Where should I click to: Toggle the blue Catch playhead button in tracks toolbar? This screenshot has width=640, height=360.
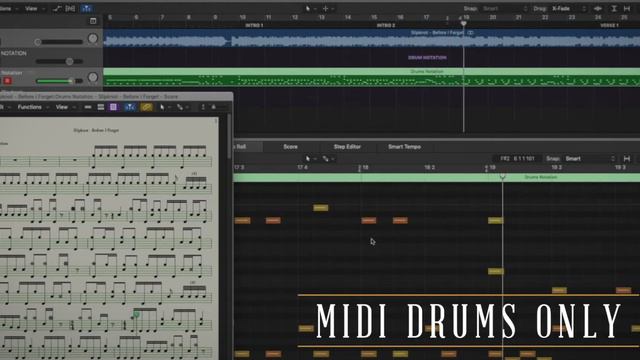click(87, 8)
